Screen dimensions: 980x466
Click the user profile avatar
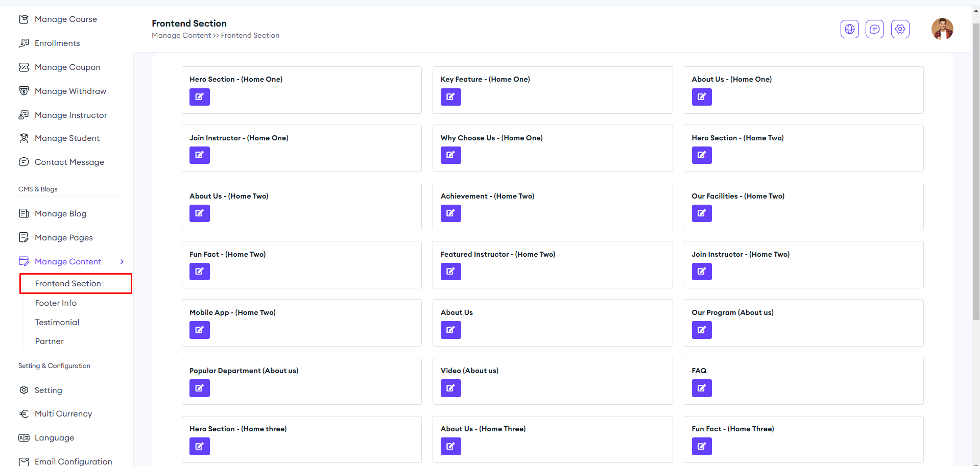(942, 29)
